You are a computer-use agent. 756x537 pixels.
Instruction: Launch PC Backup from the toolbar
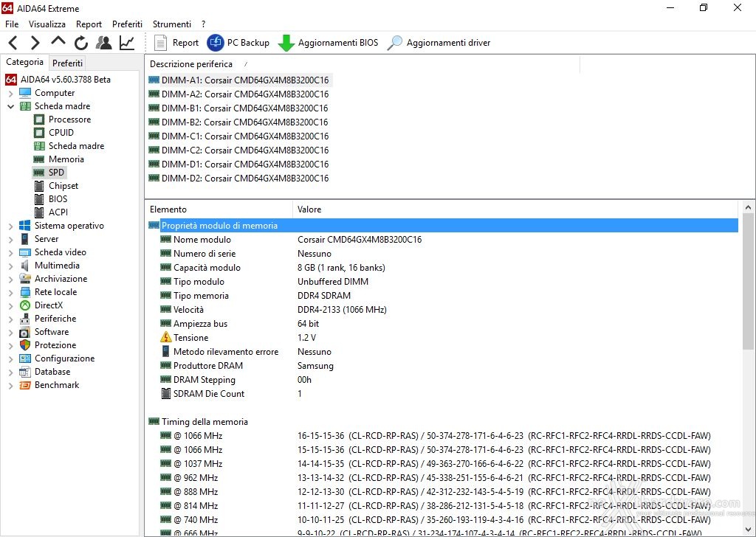[x=238, y=43]
